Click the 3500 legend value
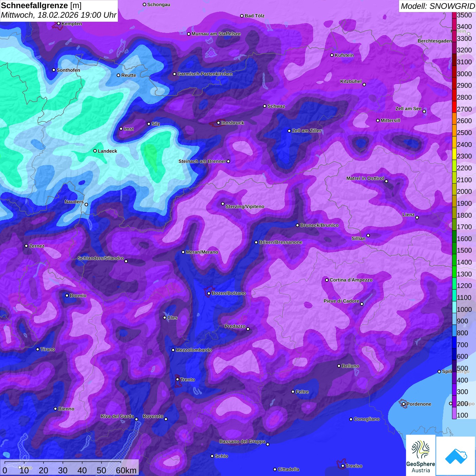The height and width of the screenshot is (476, 476). [464, 15]
